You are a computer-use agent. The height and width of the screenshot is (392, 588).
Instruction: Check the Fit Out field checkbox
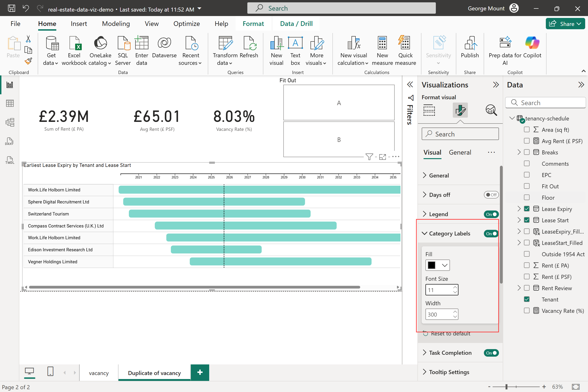pos(527,186)
